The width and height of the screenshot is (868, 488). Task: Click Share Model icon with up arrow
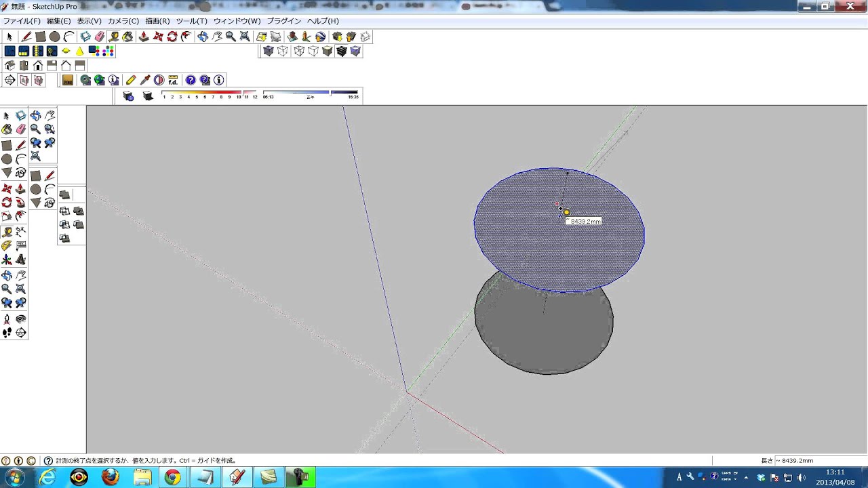351,37
